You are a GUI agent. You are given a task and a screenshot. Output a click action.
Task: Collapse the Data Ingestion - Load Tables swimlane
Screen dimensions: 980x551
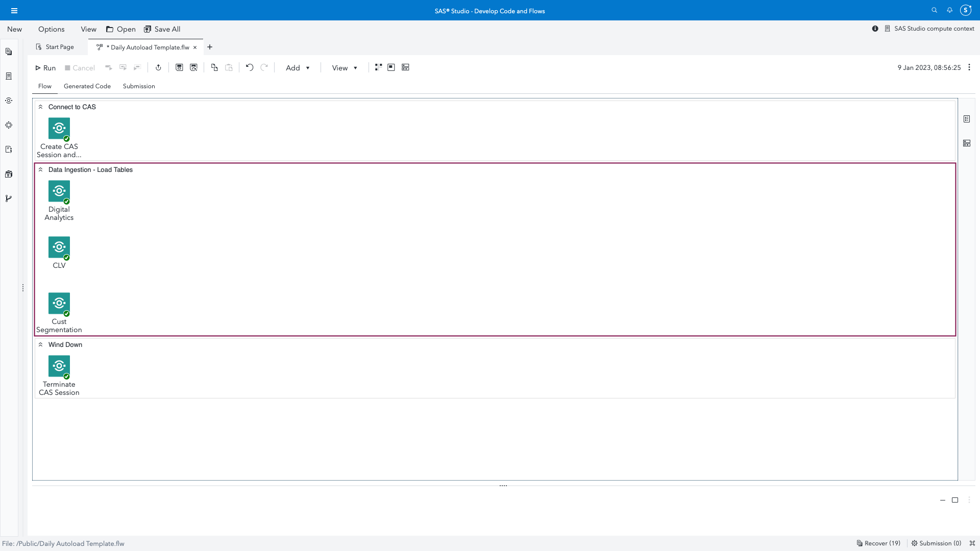pos(41,169)
